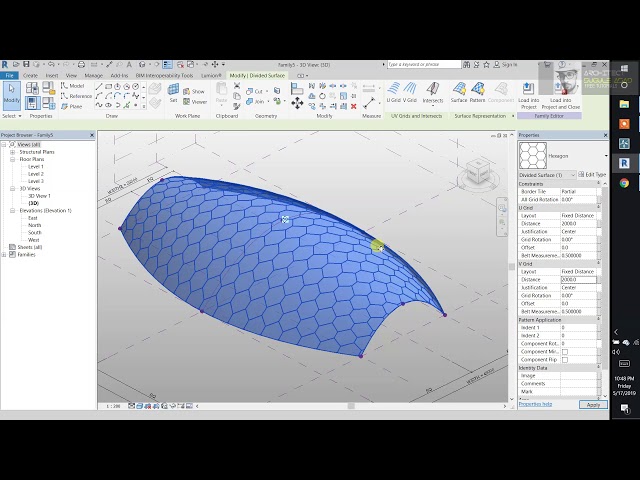This screenshot has height=480, width=640.
Task: Click the V Grid icon in ribbon
Action: [410, 92]
